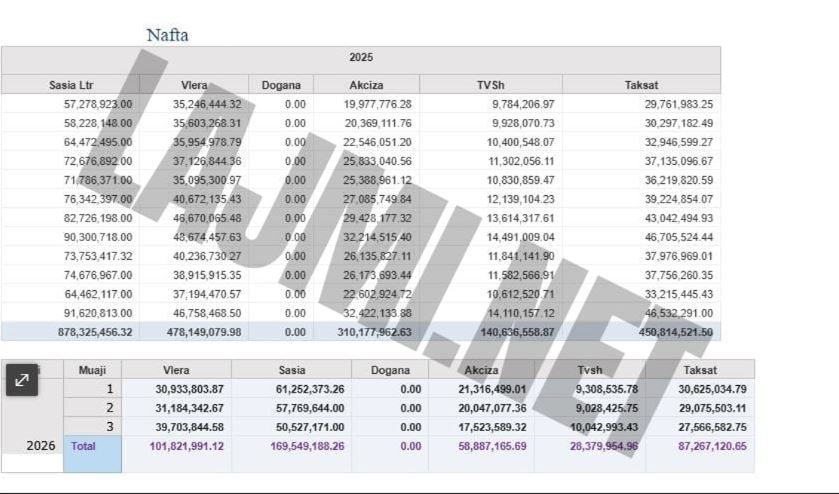Click the Nafta title heading
The height and width of the screenshot is (494, 839).
tap(167, 35)
